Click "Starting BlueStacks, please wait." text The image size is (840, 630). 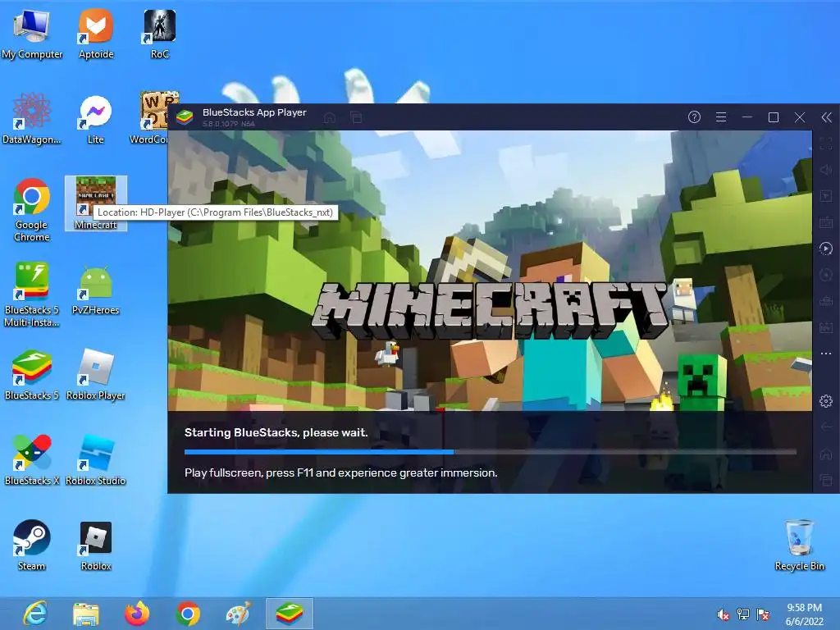click(x=276, y=432)
